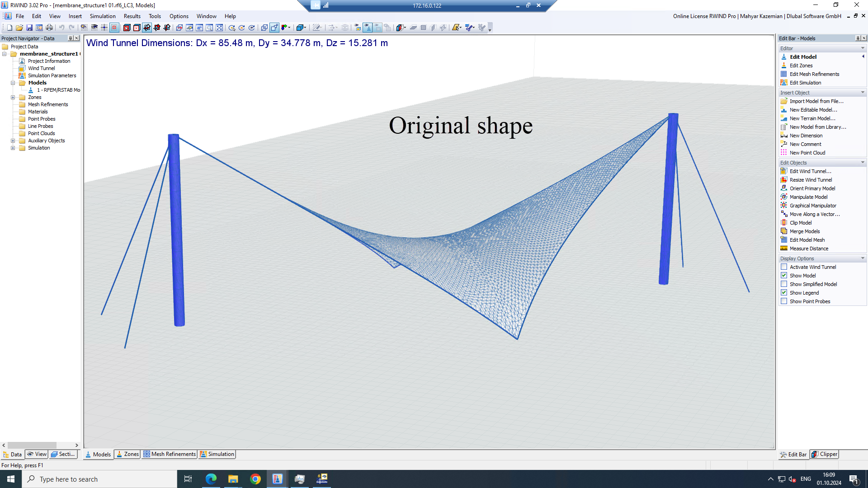Toggle Show Simplified Model checkbox
868x488 pixels.
coord(784,284)
